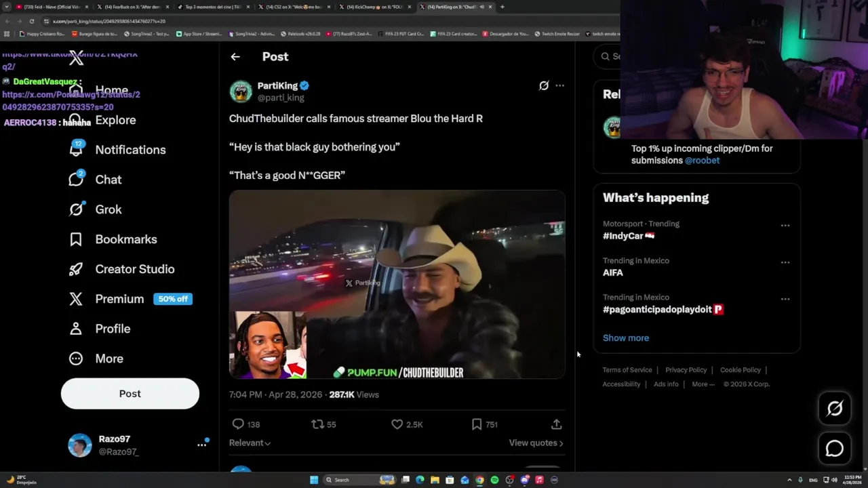Switch to Top 3 momentos TikTok tab

point(212,7)
